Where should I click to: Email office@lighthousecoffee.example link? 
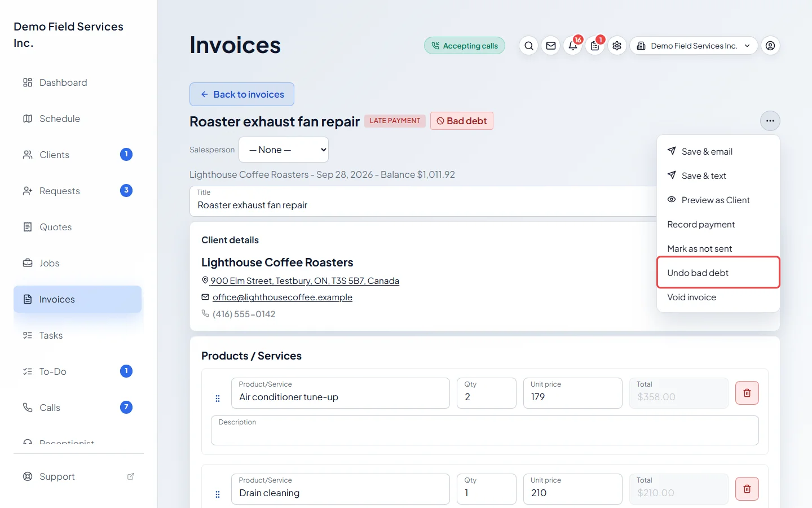point(283,297)
